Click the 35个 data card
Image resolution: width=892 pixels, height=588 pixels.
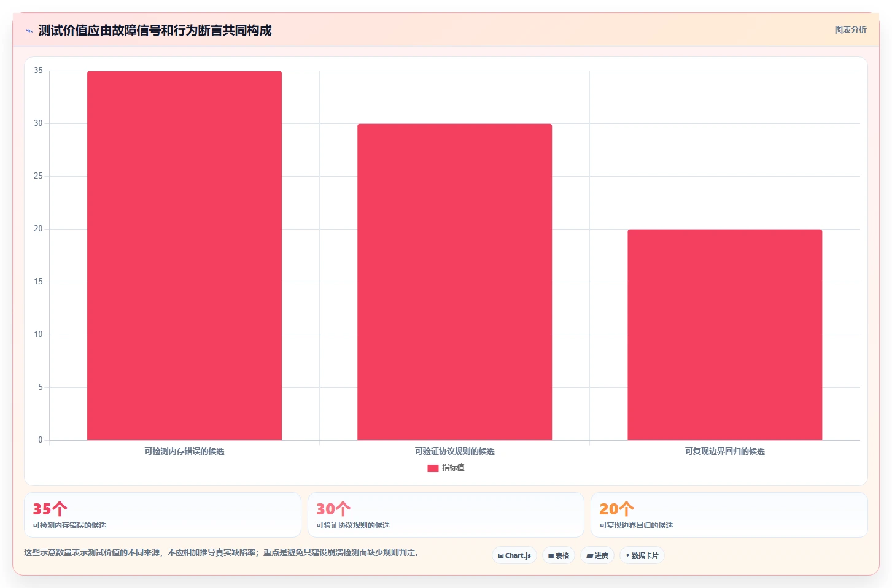[163, 515]
